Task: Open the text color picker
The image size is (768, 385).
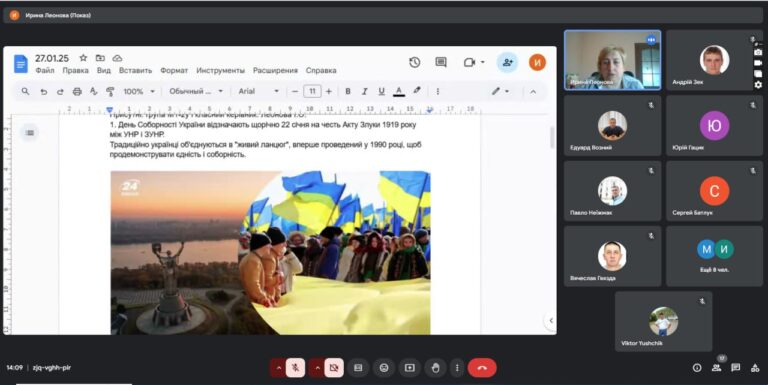Action: click(x=399, y=91)
